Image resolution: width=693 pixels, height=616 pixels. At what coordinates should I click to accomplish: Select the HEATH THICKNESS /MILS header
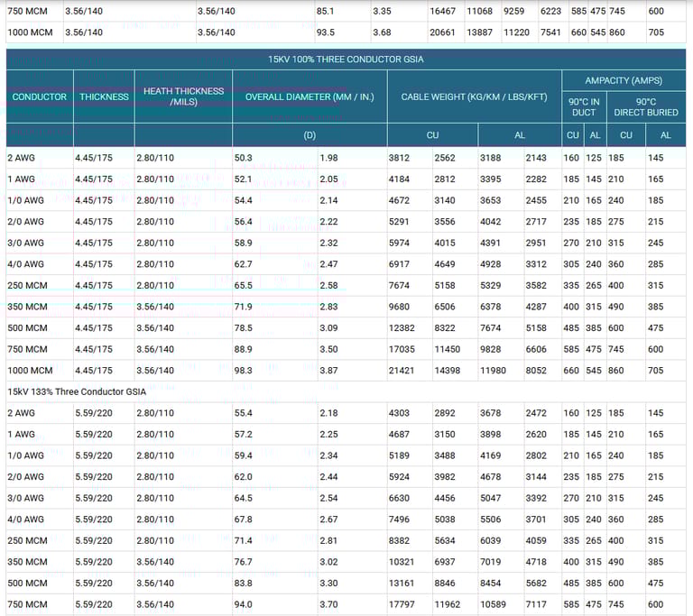coord(183,97)
